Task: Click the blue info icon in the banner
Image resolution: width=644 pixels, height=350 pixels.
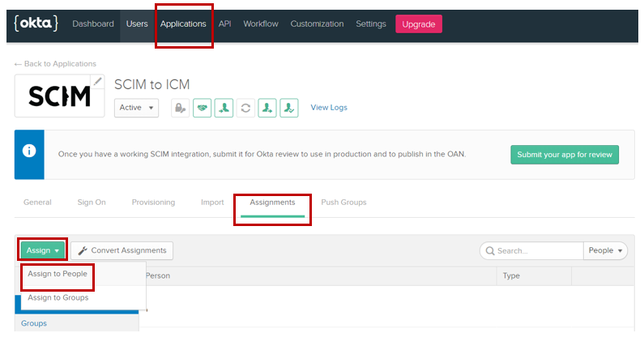Action: tap(29, 152)
